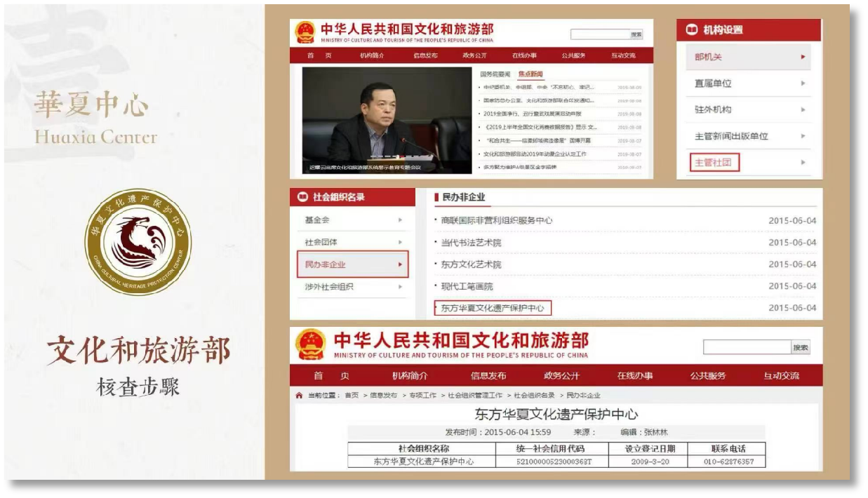The height and width of the screenshot is (498, 868).
Task: Click the Huaxia Cultural Heritage Protection Center logo
Action: [138, 242]
